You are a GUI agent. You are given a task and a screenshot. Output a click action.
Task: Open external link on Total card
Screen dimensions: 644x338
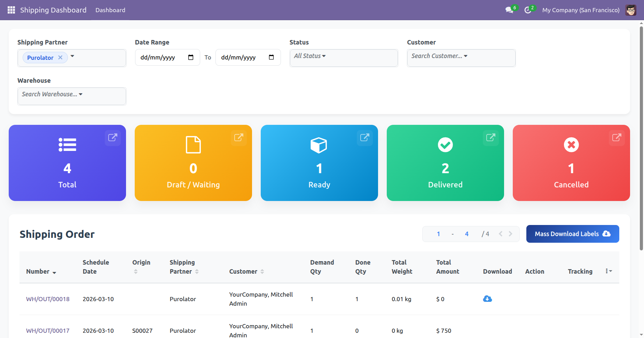click(112, 137)
